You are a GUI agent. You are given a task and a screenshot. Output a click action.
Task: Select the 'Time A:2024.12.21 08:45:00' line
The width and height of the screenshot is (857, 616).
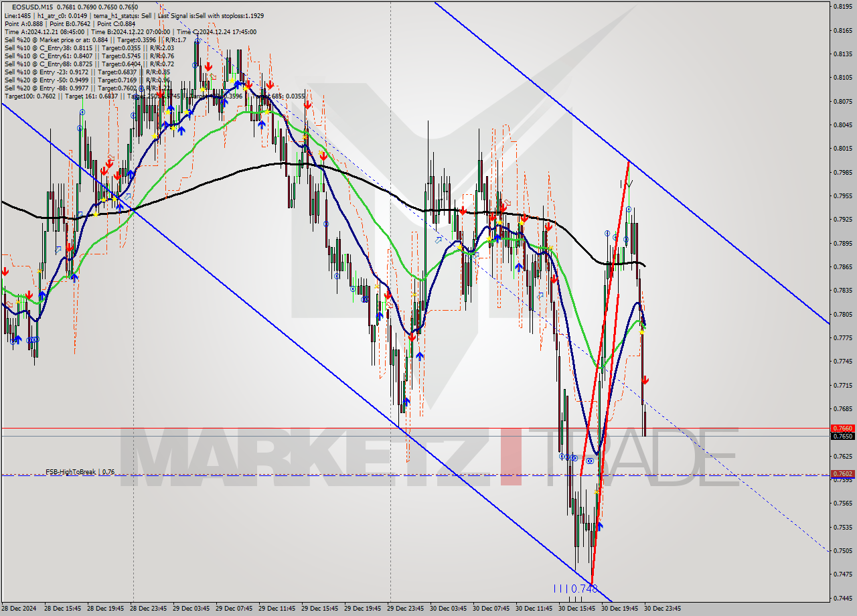pos(130,31)
